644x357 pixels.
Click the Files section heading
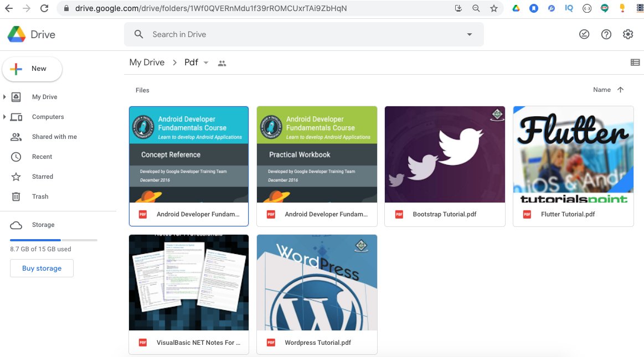142,90
